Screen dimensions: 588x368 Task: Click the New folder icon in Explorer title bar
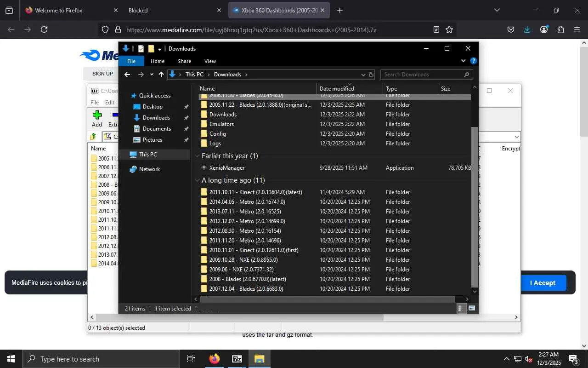tap(151, 49)
